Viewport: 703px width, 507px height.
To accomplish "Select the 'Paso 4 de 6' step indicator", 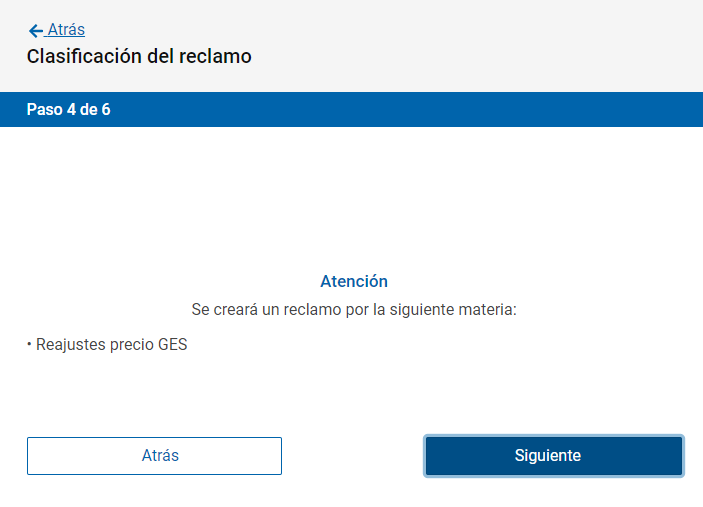I will pos(68,109).
